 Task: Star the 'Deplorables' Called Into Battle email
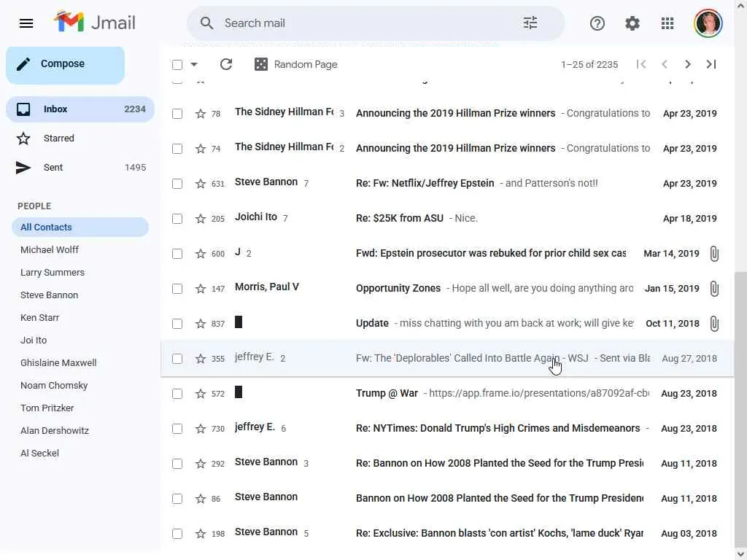201,359
